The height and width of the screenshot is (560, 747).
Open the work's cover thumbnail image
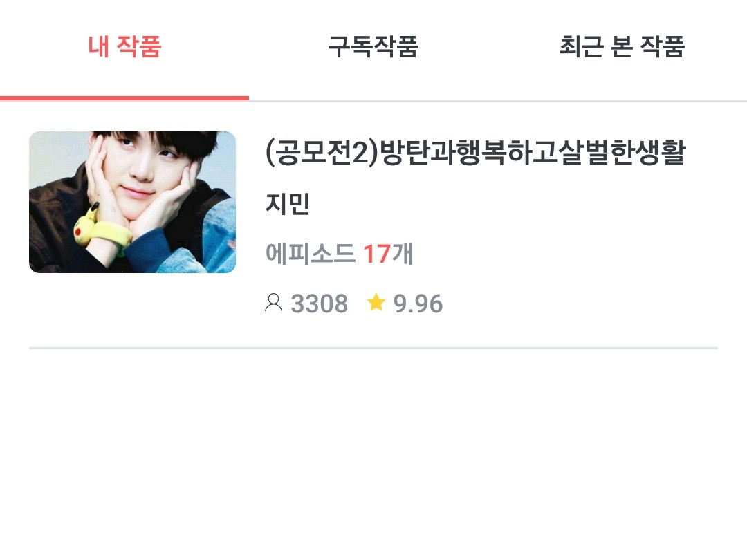(132, 202)
